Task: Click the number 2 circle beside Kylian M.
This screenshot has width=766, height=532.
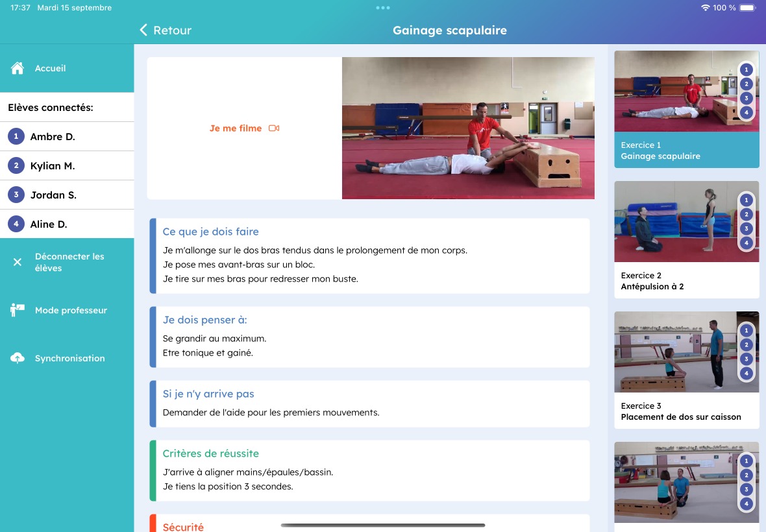Action: coord(16,165)
